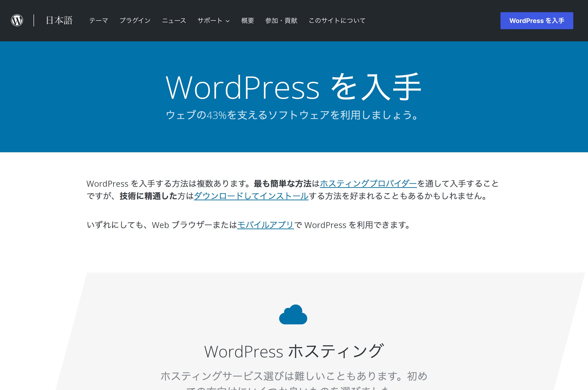Click the WordPress ホスティング section heading
The width and height of the screenshot is (588, 390).
pos(294,351)
